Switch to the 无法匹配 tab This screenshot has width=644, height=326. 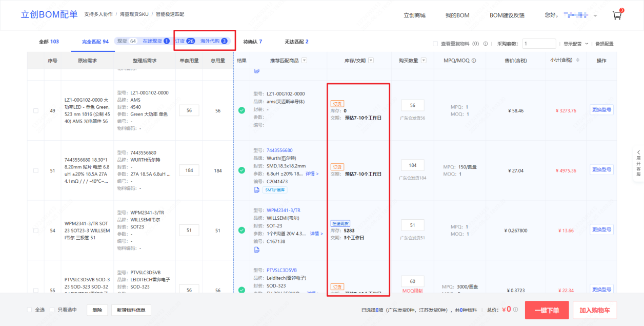click(x=296, y=42)
